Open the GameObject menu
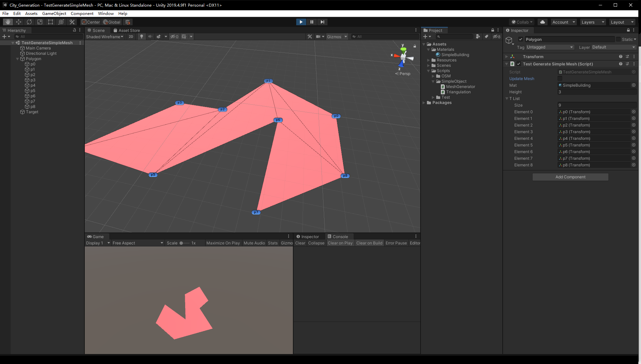Viewport: 641px width, 364px height. click(x=54, y=14)
